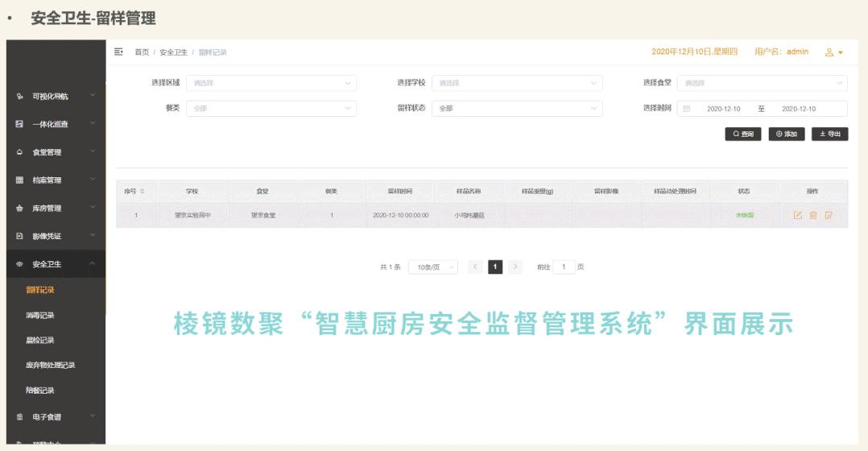This screenshot has width=868, height=451.
Task: Click the user avatar icon in header
Action: (829, 52)
